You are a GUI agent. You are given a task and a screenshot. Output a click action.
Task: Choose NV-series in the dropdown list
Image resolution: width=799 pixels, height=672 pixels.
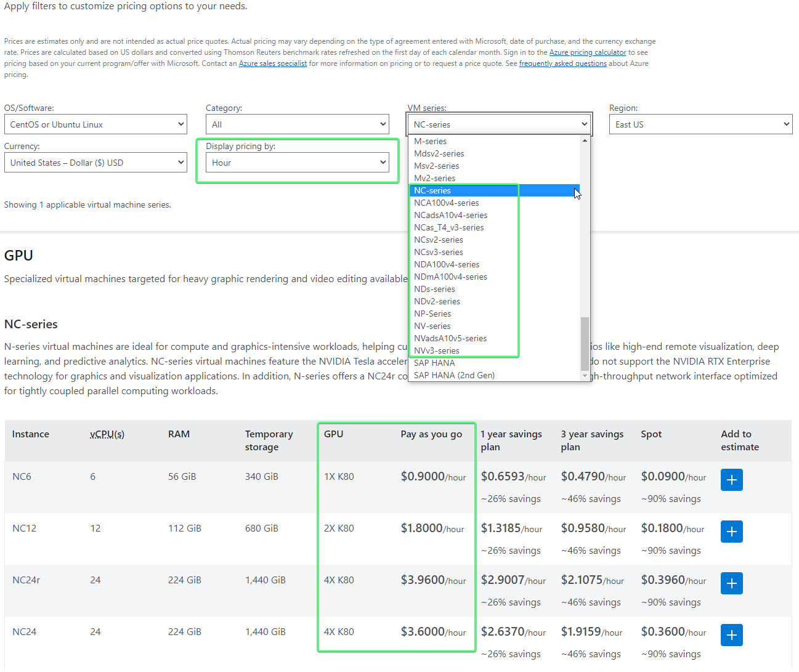point(432,326)
